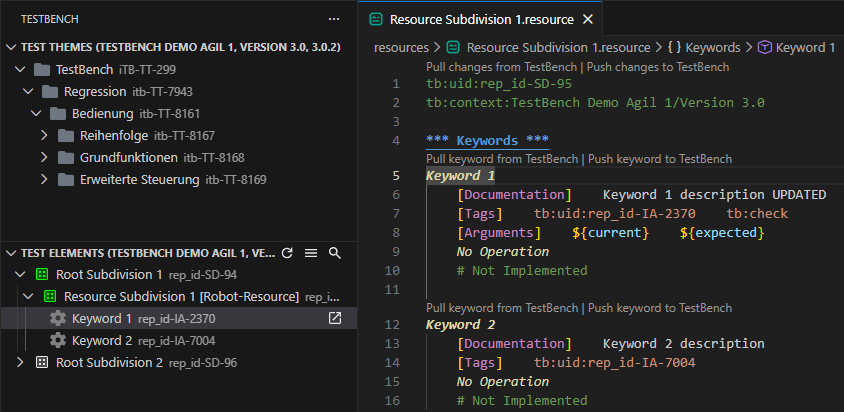The image size is (844, 412).
Task: Click the Erweiterte Steuerung folder icon
Action: tap(66, 179)
